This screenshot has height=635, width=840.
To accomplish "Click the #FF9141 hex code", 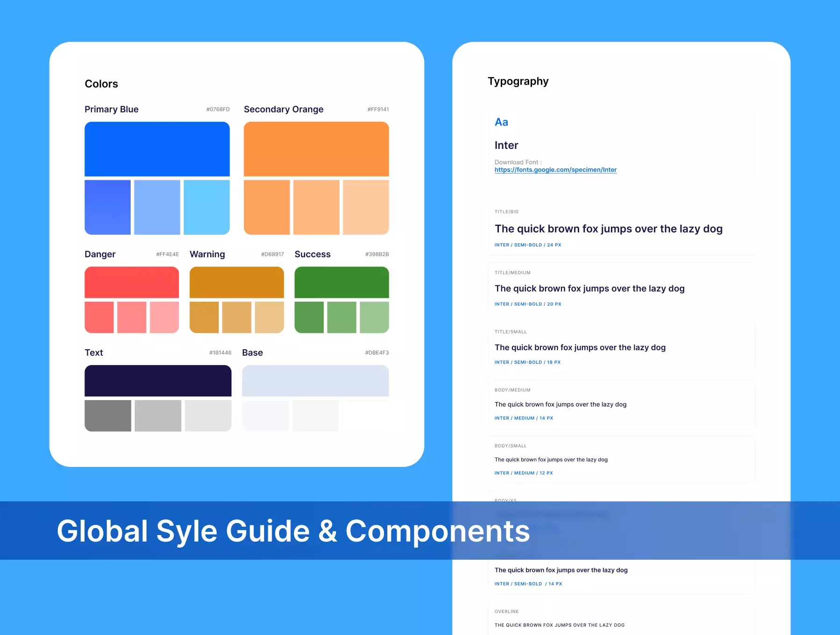I will pos(378,109).
